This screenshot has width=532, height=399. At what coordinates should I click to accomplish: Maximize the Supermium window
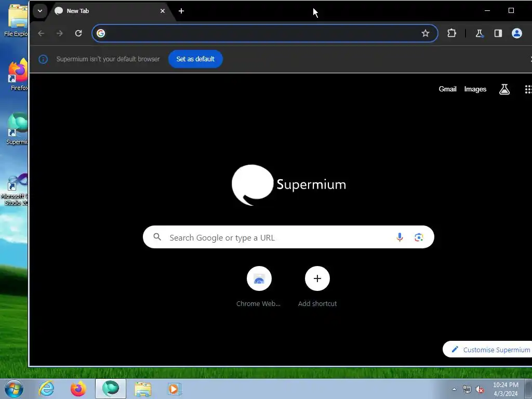click(511, 10)
